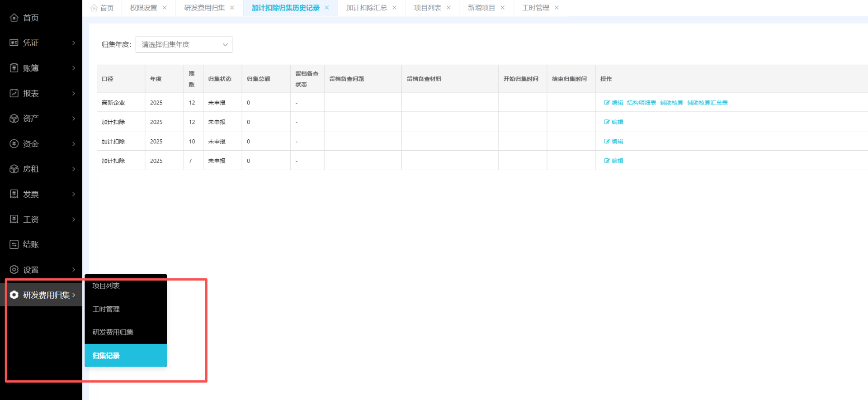Click the 凭证 voucher icon in sidebar
Viewport: 868px width, 400px height.
click(14, 43)
